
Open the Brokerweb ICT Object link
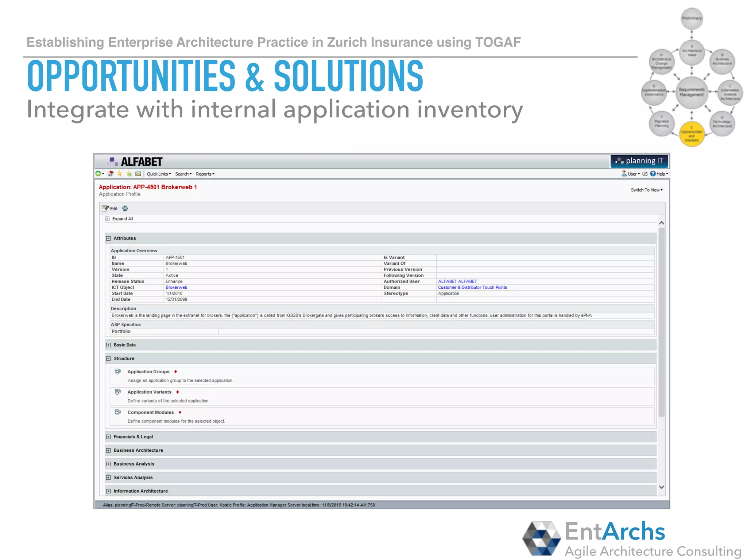click(176, 288)
